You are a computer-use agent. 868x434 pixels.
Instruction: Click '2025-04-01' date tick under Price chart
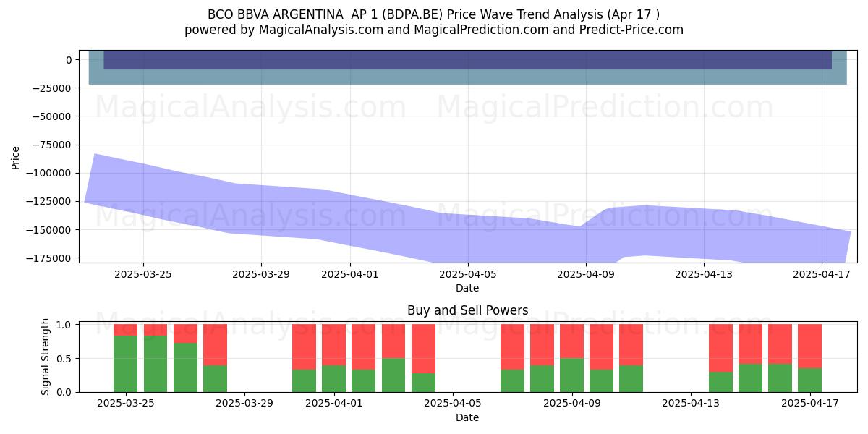pos(349,274)
